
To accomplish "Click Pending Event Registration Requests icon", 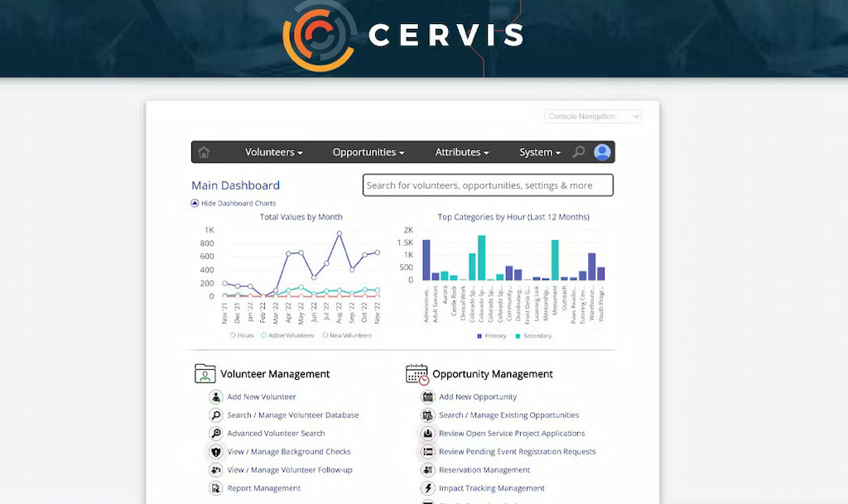I will (x=428, y=452).
